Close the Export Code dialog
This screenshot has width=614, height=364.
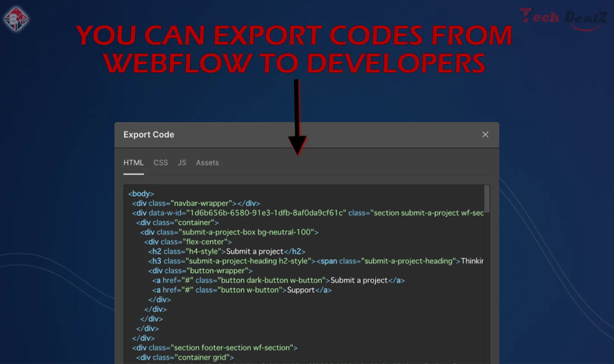point(485,134)
